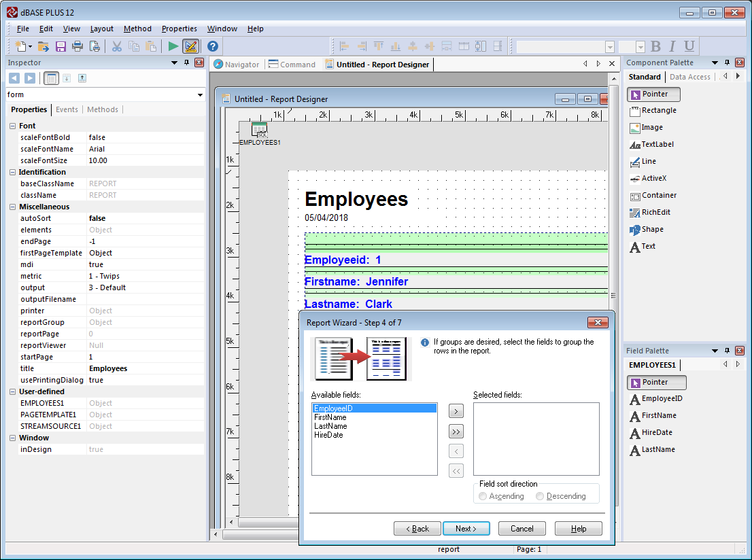Click the Underline U formatting icon
This screenshot has height=560, width=752.
[689, 46]
